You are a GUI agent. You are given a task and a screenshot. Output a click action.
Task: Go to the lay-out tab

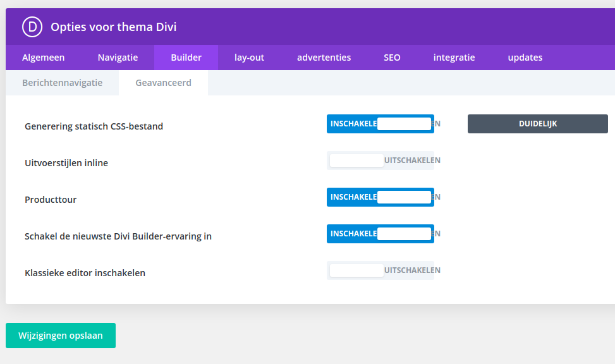249,58
